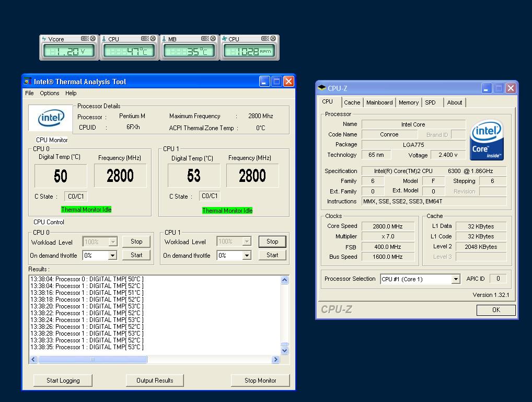Close the MB temperature widget
The width and height of the screenshot is (532, 402).
(x=213, y=39)
